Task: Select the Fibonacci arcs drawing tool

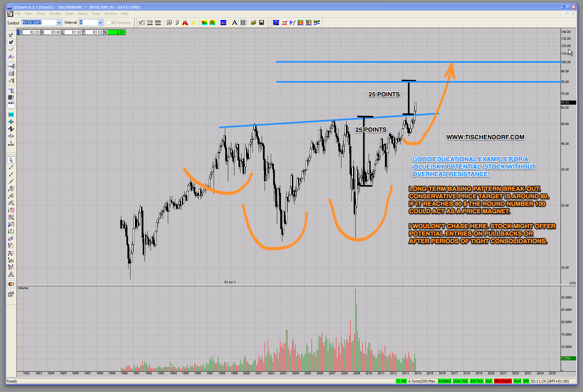Action: pos(11,217)
